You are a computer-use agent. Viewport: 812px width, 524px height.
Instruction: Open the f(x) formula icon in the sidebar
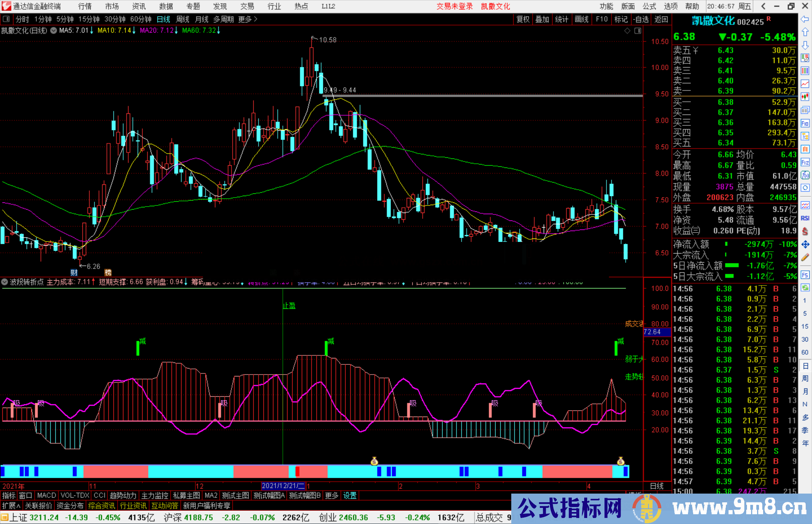[x=805, y=175]
